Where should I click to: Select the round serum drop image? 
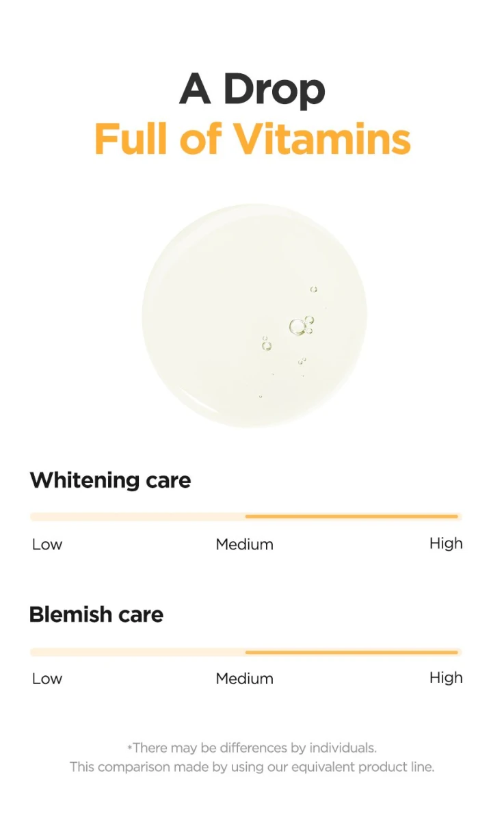click(254, 316)
